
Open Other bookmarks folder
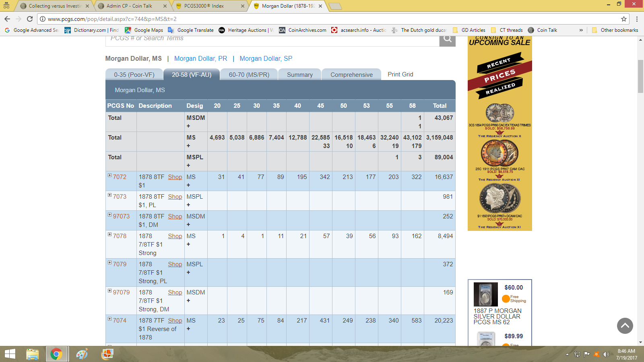tap(615, 30)
